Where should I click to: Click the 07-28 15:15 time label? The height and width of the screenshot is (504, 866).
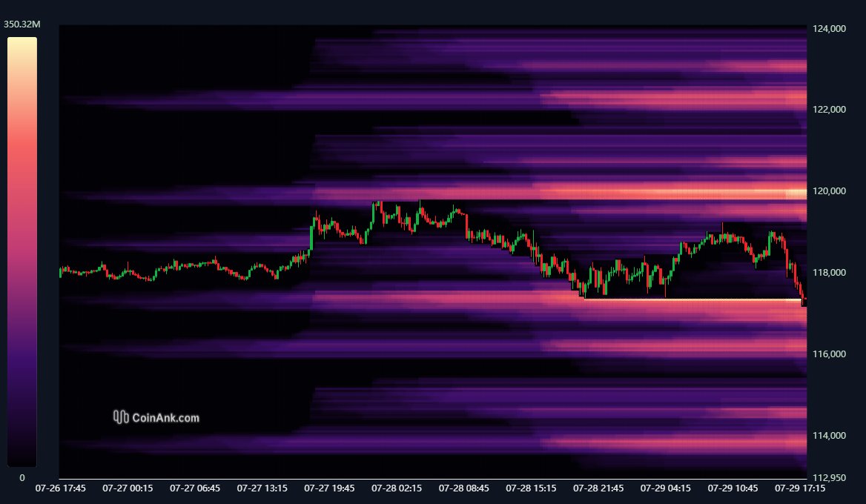click(x=532, y=488)
